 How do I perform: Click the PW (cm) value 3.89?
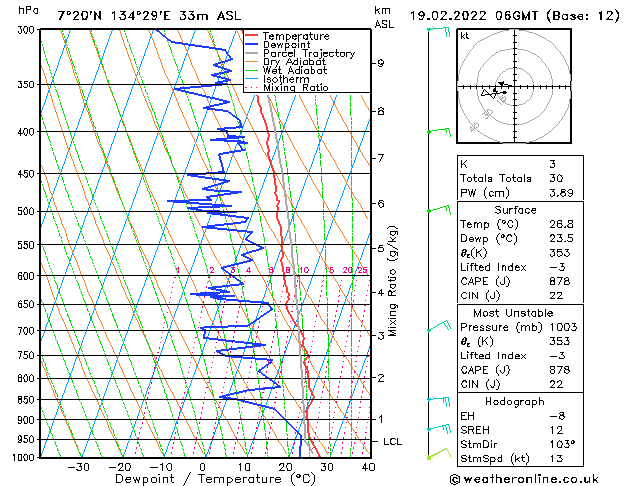point(561,192)
